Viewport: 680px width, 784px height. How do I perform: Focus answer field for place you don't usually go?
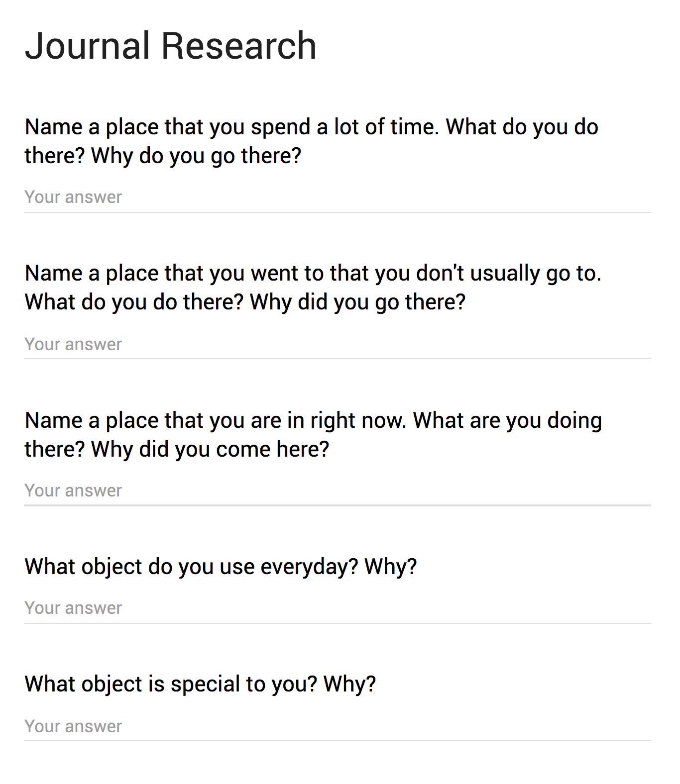pos(337,344)
